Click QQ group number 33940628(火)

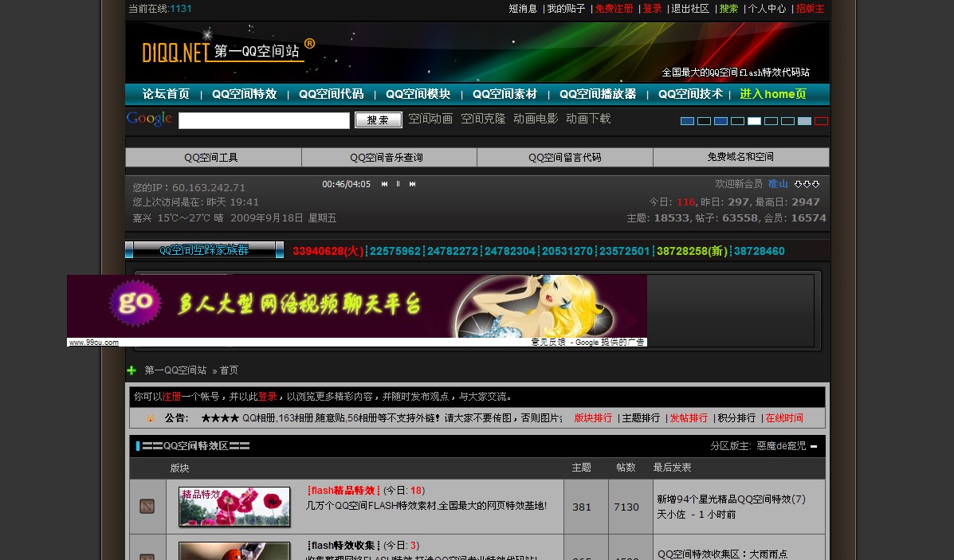click(328, 251)
